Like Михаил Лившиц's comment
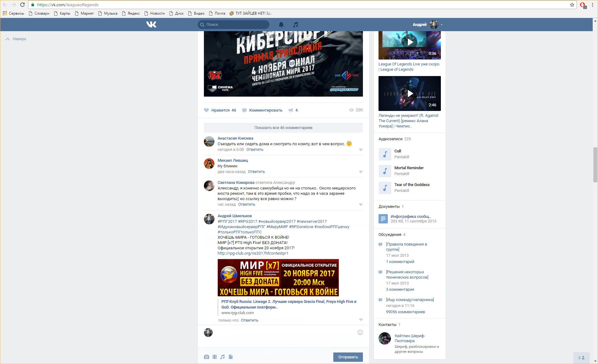Viewport: 598px width, 364px height. point(361,172)
